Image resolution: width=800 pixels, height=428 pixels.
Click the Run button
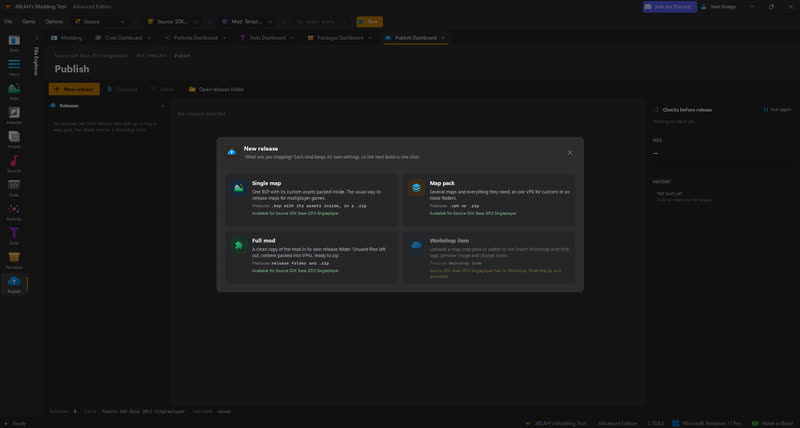point(369,22)
